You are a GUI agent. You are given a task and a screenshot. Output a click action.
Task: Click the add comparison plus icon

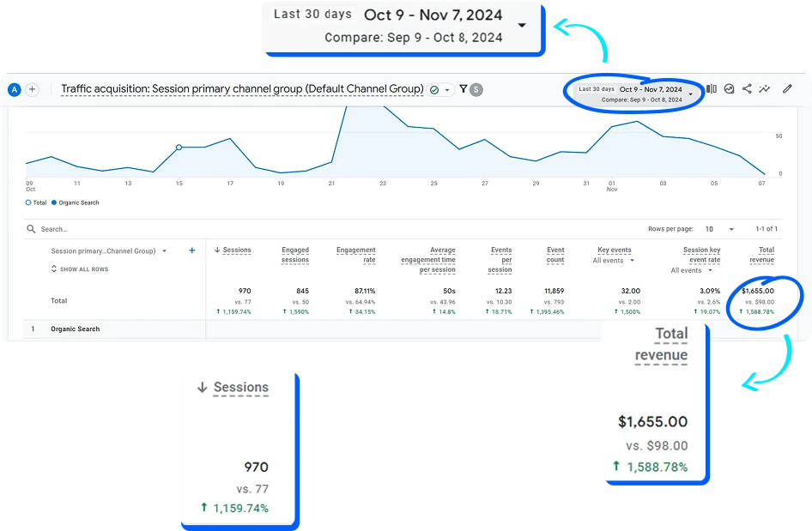32,89
